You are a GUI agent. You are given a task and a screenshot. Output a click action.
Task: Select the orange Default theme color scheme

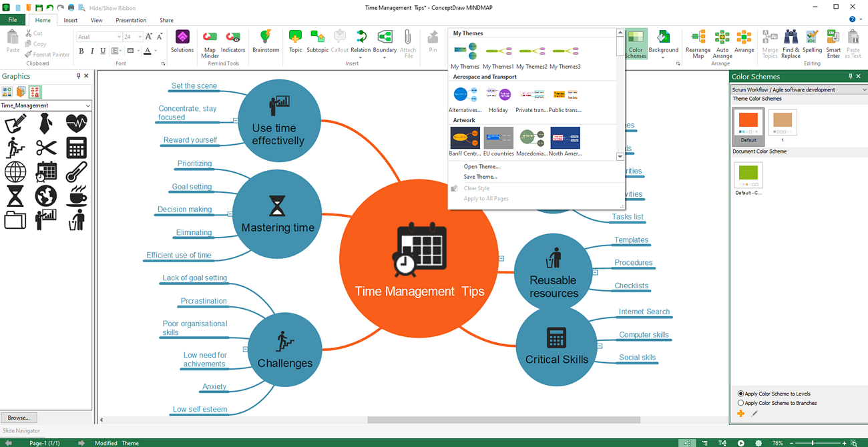(748, 126)
